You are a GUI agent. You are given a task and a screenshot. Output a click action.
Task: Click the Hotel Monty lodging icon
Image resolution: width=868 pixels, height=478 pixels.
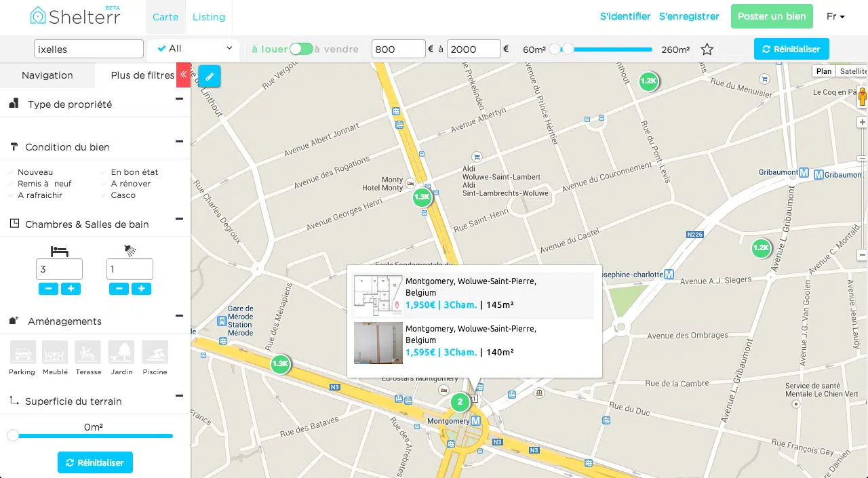410,182
